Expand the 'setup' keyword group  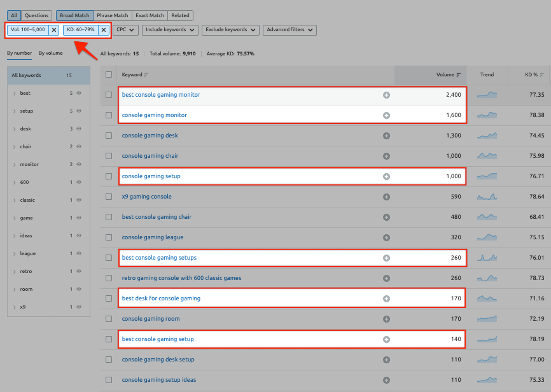point(15,111)
